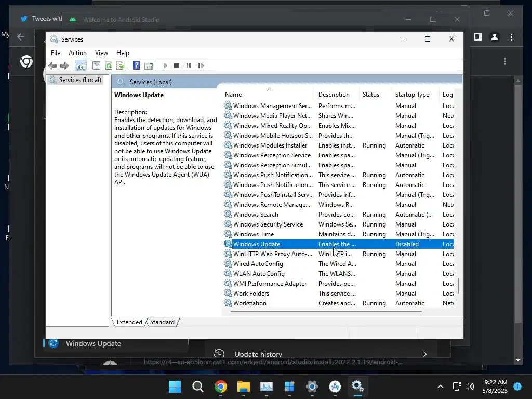Open File Explorer from taskbar
The width and height of the screenshot is (532, 399).
point(244,387)
